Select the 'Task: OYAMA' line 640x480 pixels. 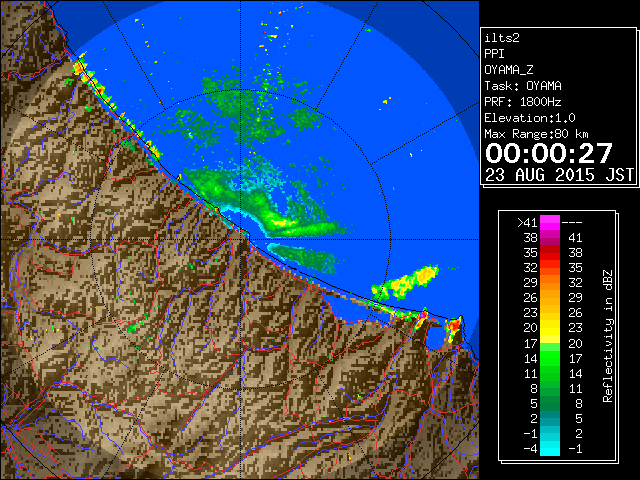(x=523, y=86)
